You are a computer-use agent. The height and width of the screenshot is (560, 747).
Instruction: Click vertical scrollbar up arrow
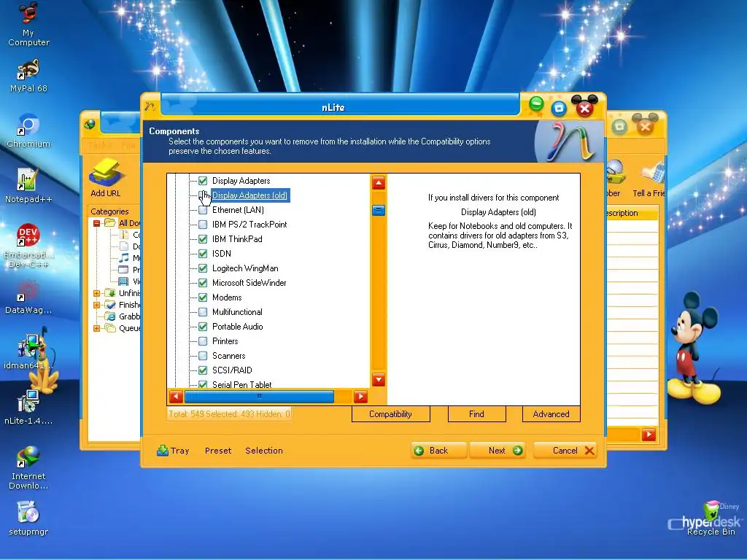click(379, 183)
